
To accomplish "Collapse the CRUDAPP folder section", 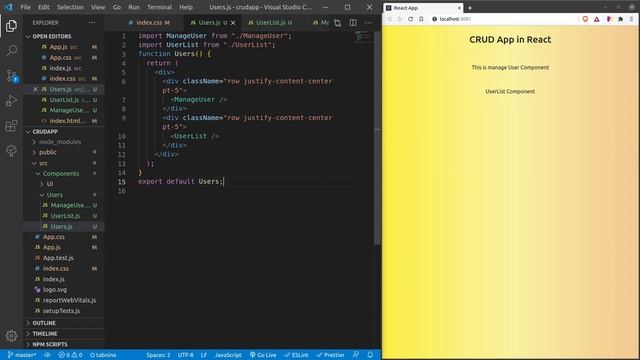I will [x=28, y=132].
